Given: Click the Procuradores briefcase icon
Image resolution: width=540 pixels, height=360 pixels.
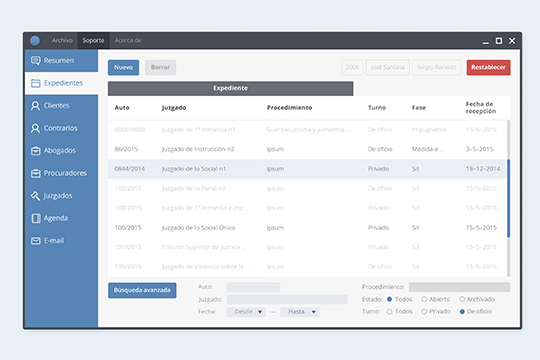Looking at the screenshot, I should coord(35,173).
